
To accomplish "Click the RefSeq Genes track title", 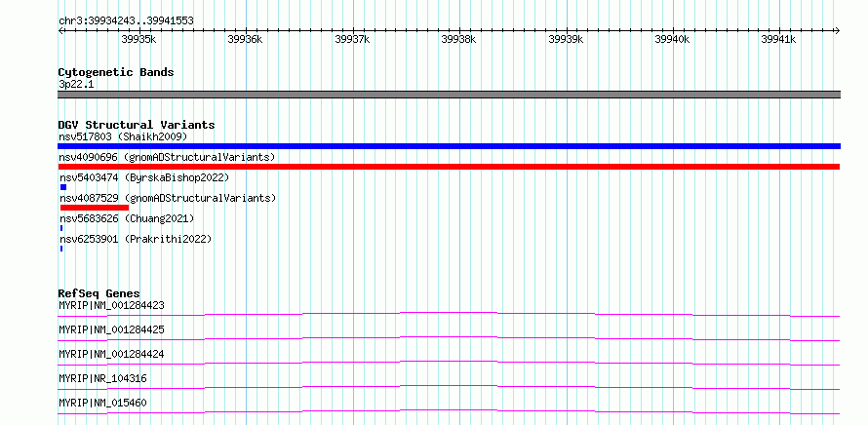I will pyautogui.click(x=99, y=293).
